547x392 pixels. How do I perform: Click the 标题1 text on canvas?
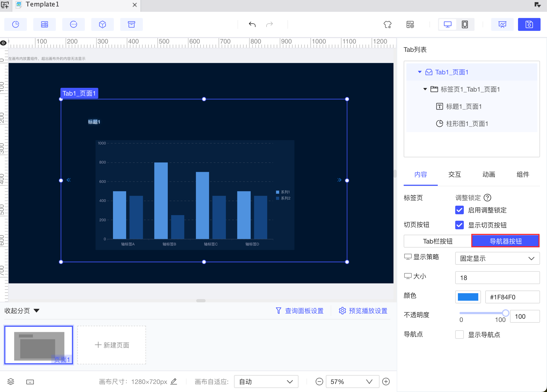tap(94, 122)
